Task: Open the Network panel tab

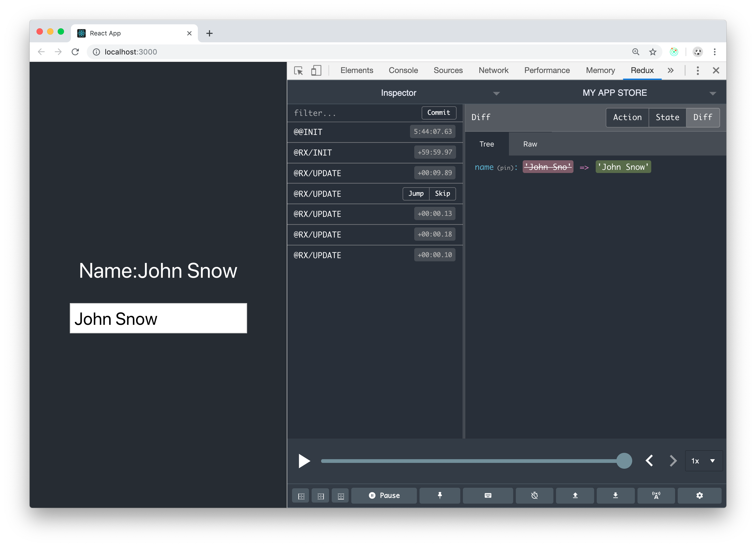Action: pos(493,70)
